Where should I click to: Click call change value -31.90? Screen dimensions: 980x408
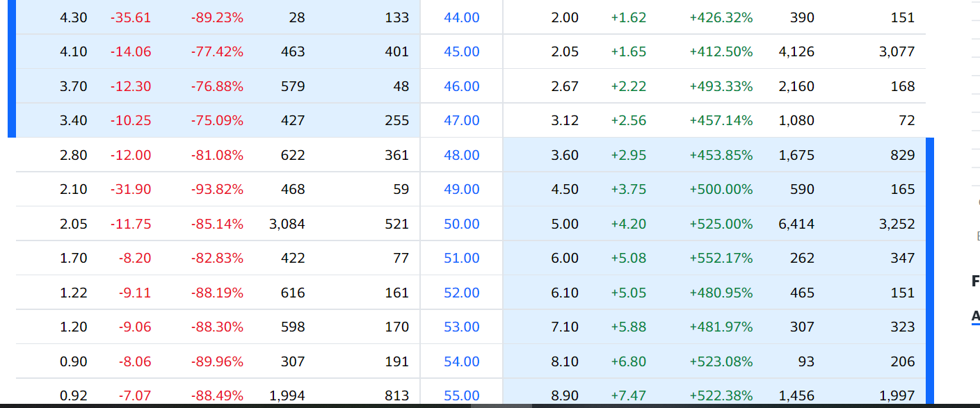131,189
